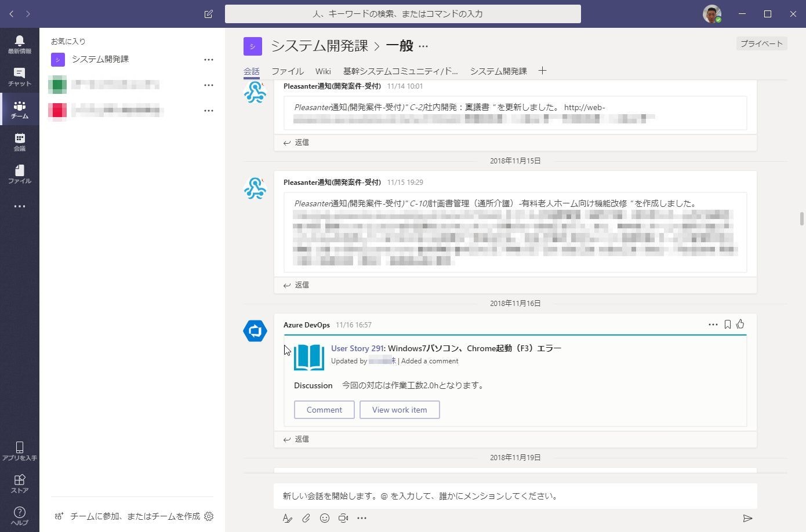Click チームに参加、またはチームを作成
The width and height of the screenshot is (806, 532).
point(128,516)
